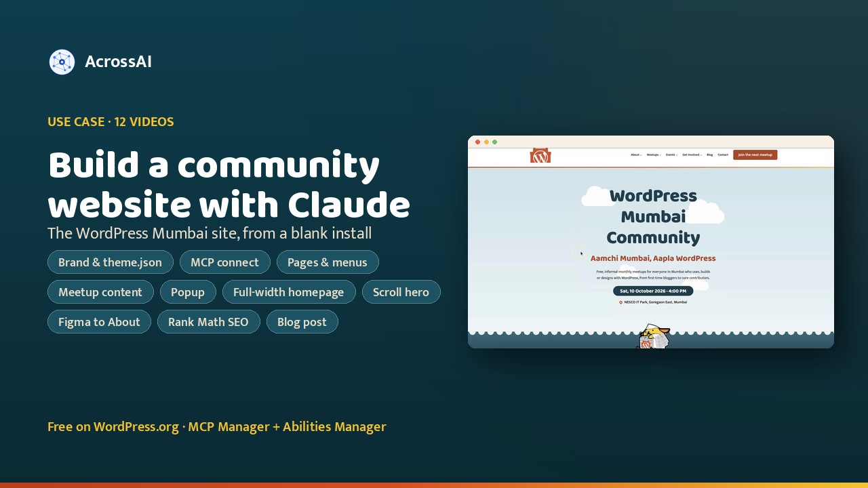Click the Wapuu mascot at the page bottom
868x488 pixels.
652,337
